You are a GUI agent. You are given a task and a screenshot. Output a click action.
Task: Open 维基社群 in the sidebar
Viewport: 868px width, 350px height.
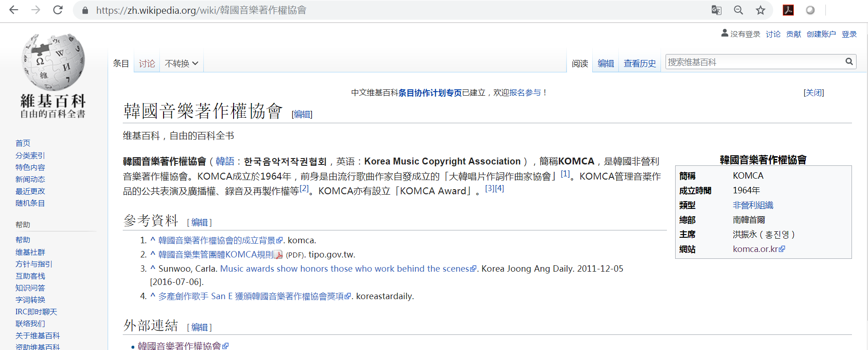[30, 252]
